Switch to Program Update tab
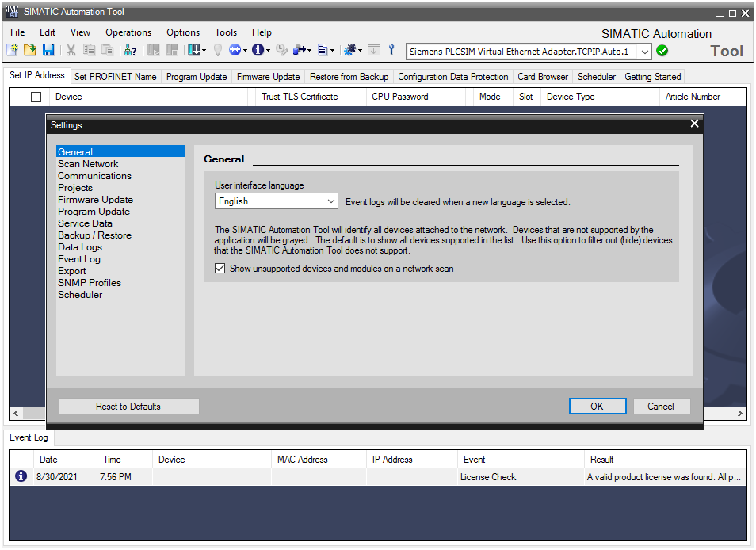This screenshot has width=756, height=550. (x=197, y=77)
